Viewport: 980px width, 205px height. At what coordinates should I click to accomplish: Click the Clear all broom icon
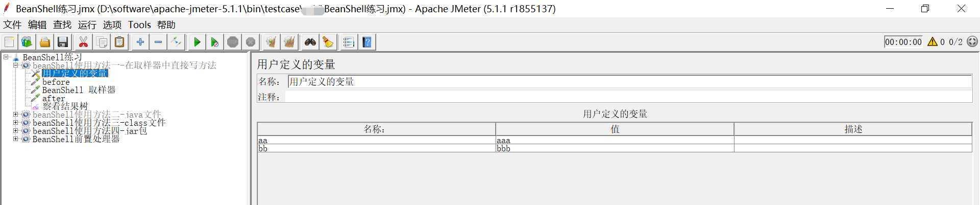click(289, 42)
